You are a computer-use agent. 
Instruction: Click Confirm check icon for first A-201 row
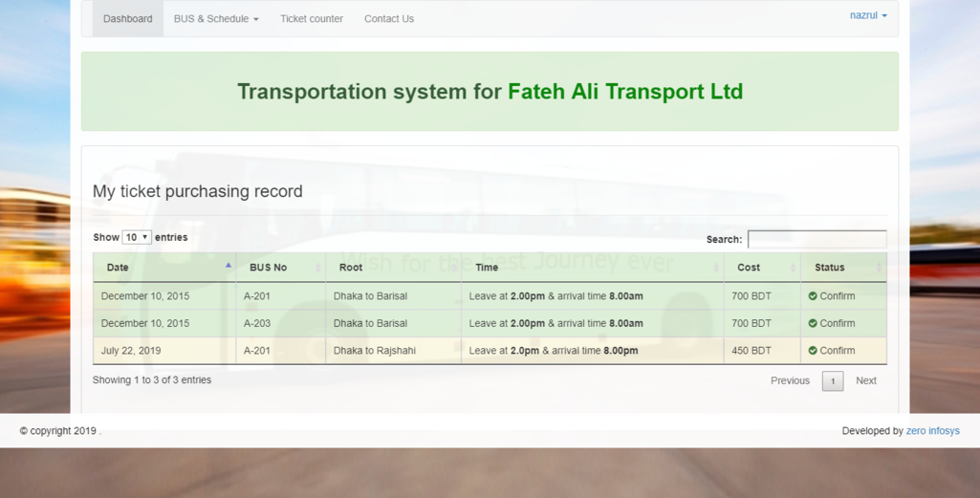813,296
